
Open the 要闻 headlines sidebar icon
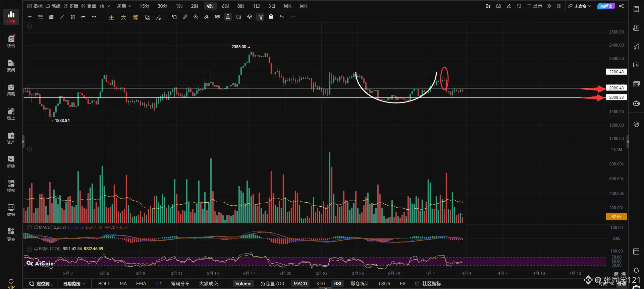point(11,65)
